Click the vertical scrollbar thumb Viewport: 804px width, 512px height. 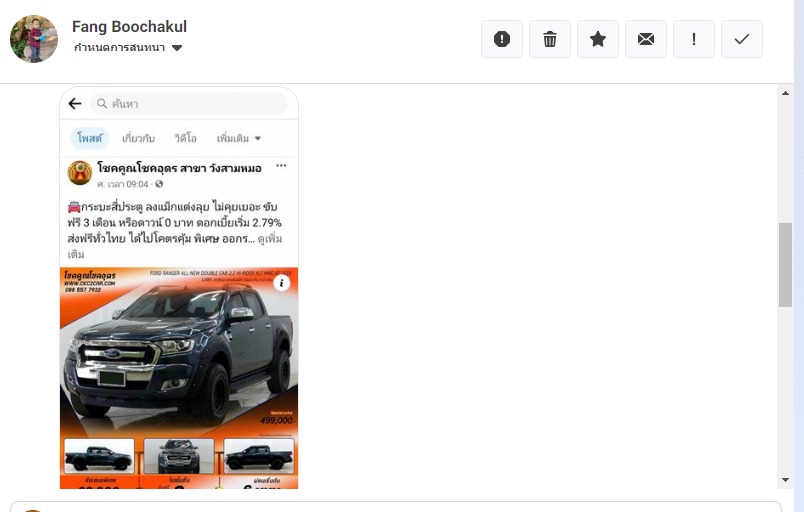point(785,264)
